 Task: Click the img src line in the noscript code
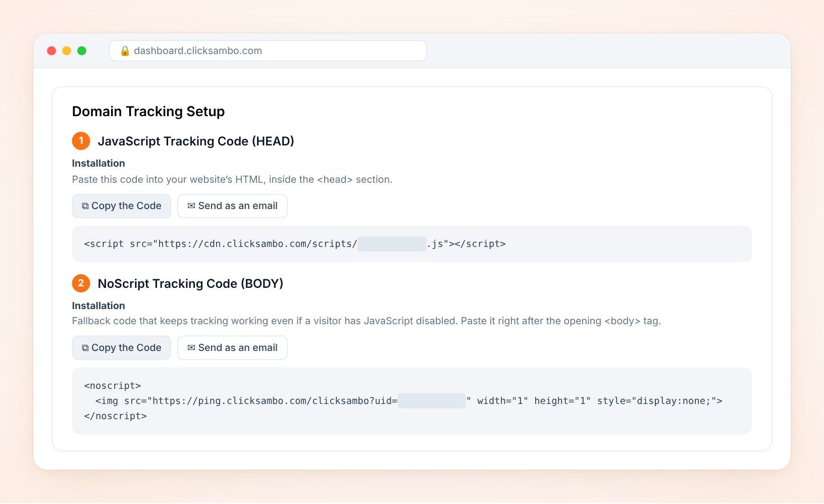tap(409, 401)
